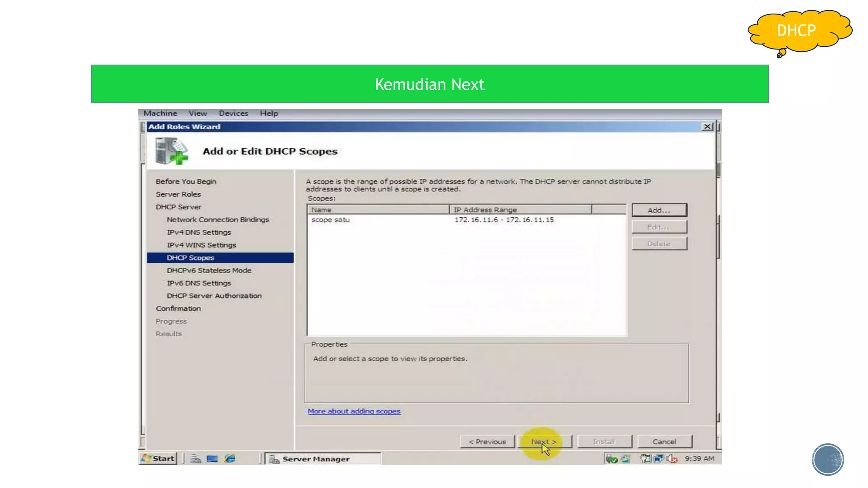
Task: Click the Add Roles Wizard server icon
Action: pyautogui.click(x=171, y=151)
